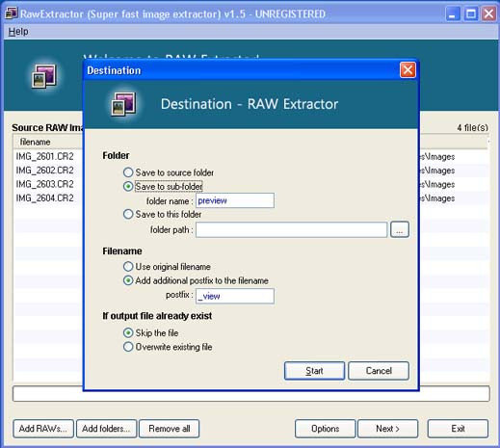
Task: Close the Destination dialog with the X
Action: point(408,69)
